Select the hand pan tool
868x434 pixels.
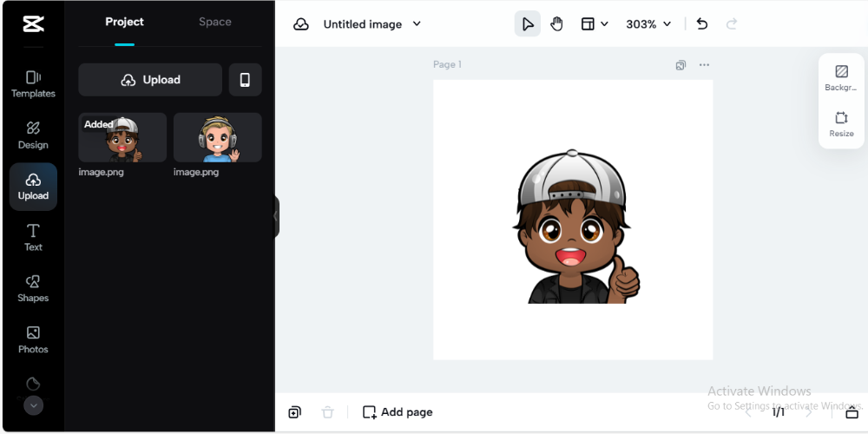tap(556, 24)
